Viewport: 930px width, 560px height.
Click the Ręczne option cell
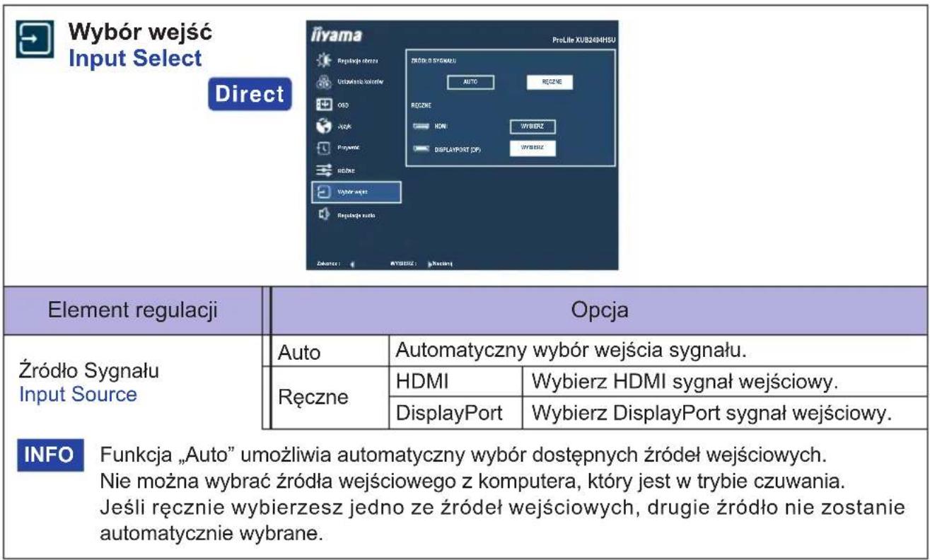tap(331, 397)
